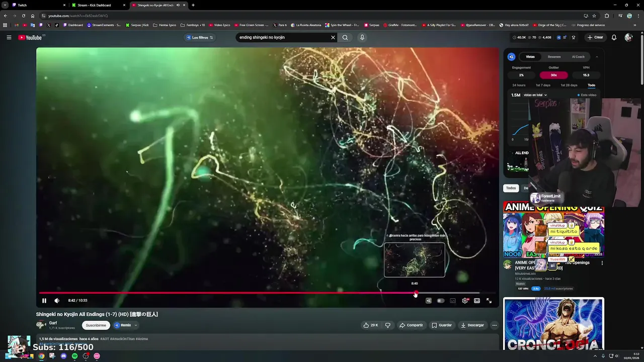This screenshot has height=362, width=644.
Task: Toggle autoplay switch in player controls
Action: (x=441, y=301)
